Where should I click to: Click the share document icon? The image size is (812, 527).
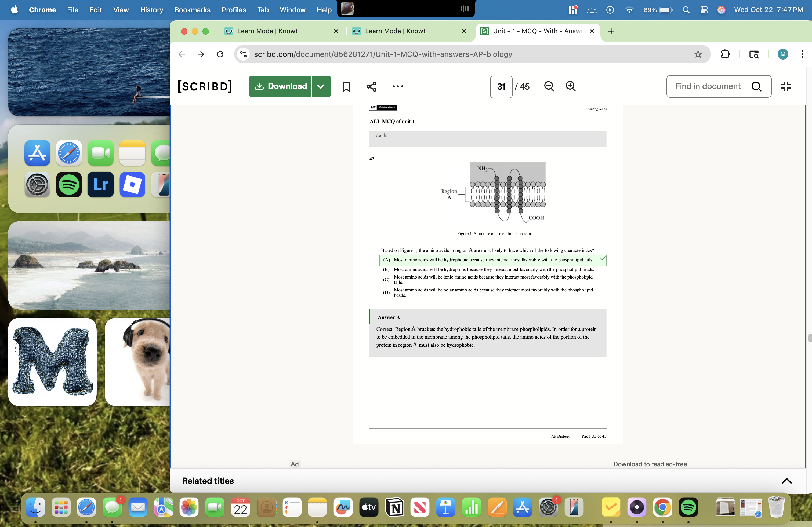click(372, 87)
